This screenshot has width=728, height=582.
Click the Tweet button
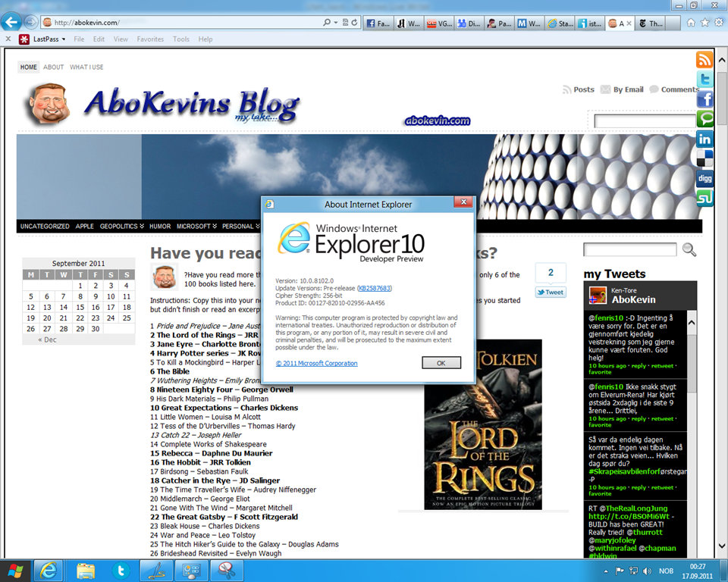(x=551, y=293)
